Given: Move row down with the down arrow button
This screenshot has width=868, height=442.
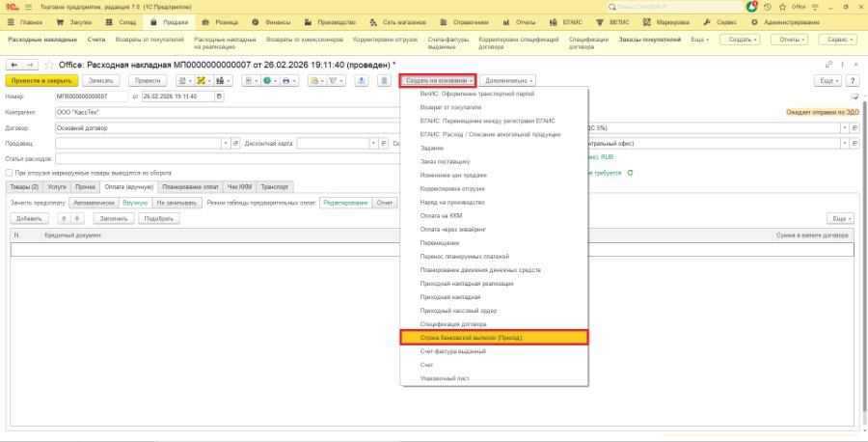Looking at the screenshot, I should (77, 219).
